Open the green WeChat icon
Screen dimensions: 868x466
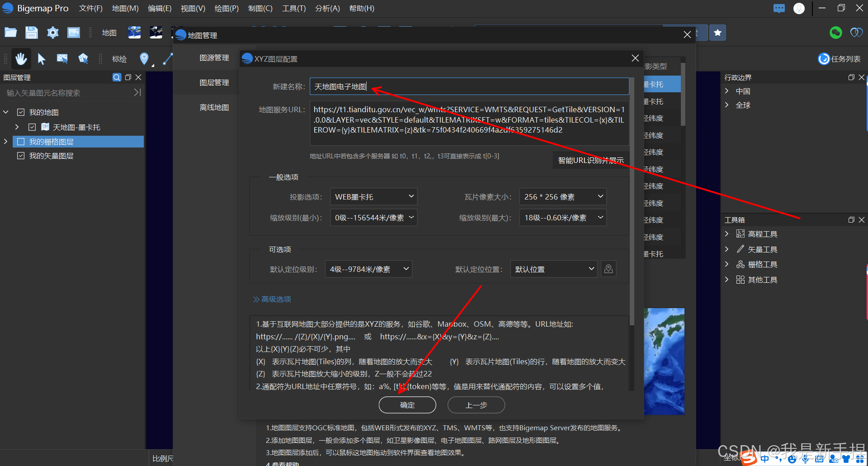pos(836,33)
